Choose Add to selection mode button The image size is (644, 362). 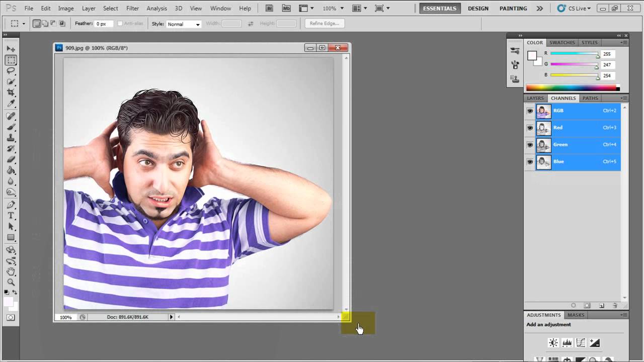tap(45, 24)
